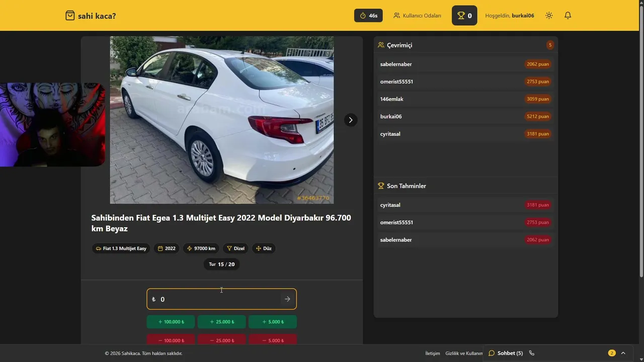
Task: Click the Tur 15 / 20 round indicator
Action: pyautogui.click(x=221, y=264)
